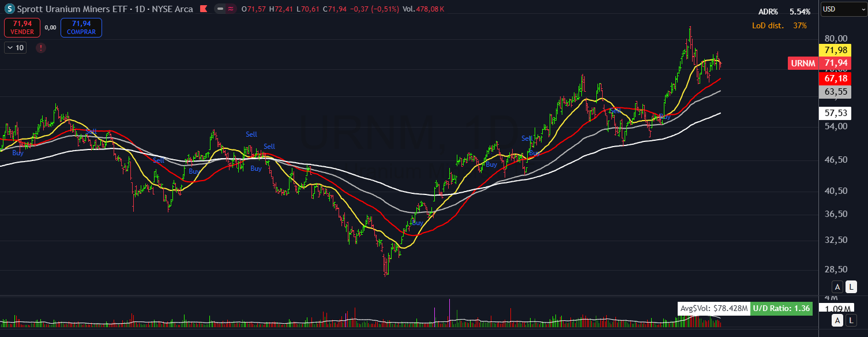The height and width of the screenshot is (337, 868).
Task: Click the 0,00 spread value between order buttons
Action: pyautogui.click(x=51, y=27)
